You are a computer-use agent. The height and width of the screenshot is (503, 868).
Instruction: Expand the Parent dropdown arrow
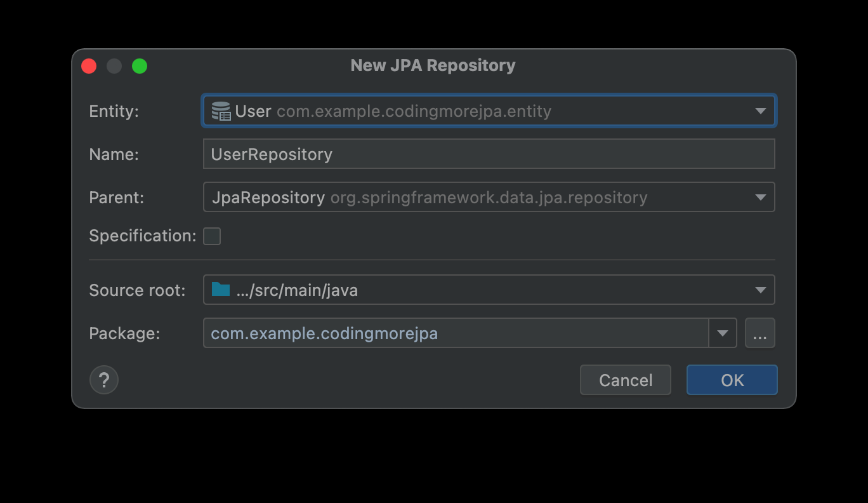click(x=760, y=198)
